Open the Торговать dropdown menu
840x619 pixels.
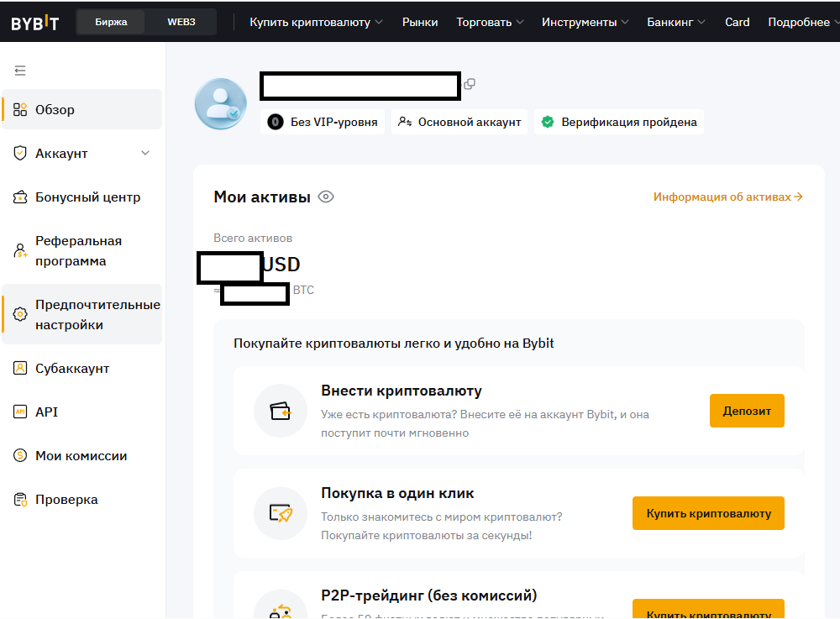point(490,23)
